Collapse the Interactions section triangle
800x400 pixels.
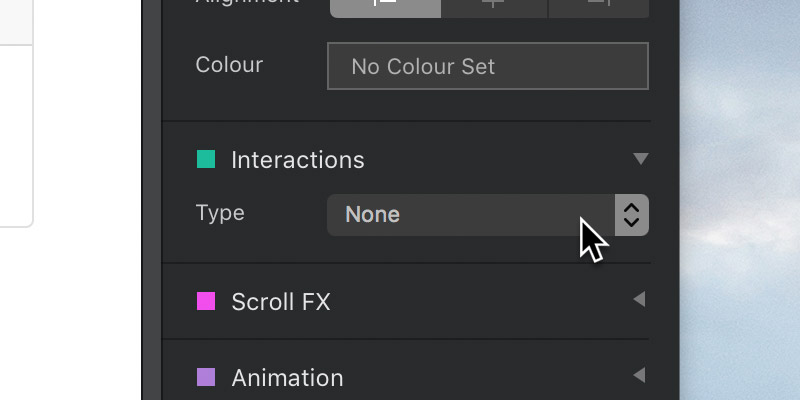coord(641,159)
